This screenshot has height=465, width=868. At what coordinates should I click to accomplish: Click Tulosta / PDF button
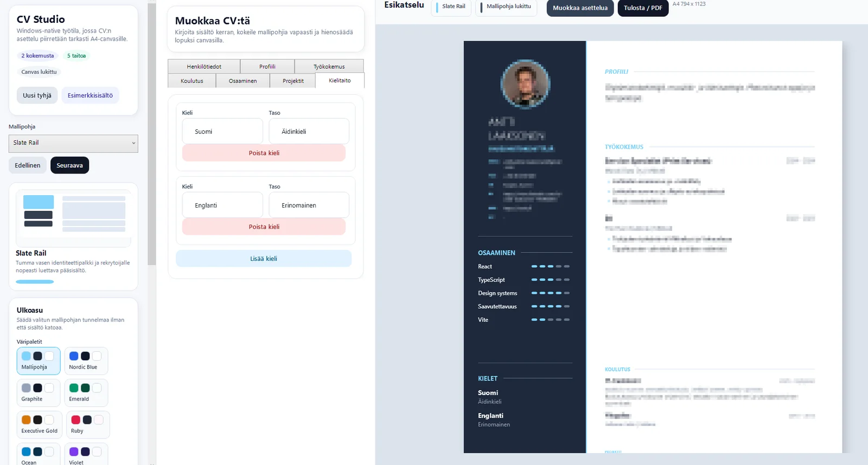[643, 8]
